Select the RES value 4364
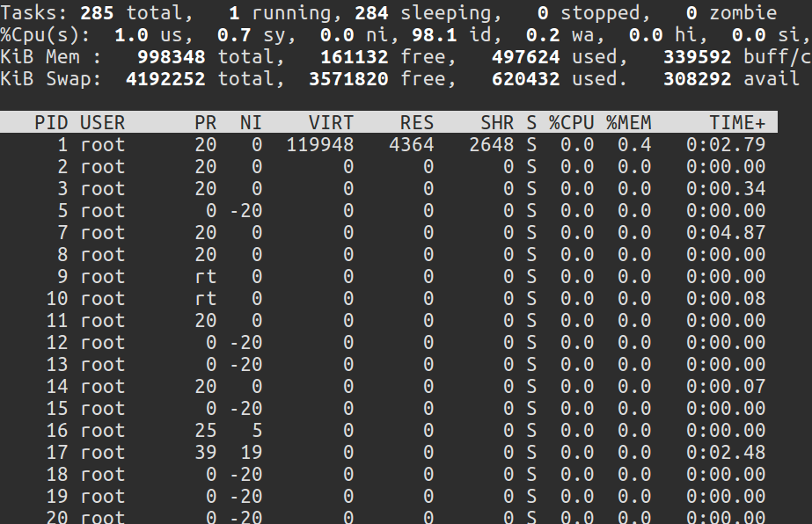812x524 pixels. tap(411, 145)
